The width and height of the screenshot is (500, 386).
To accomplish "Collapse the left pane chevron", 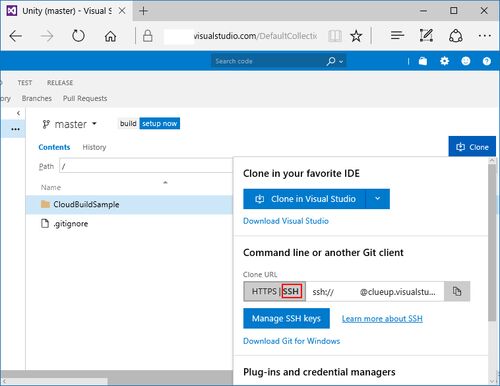I will pyautogui.click(x=18, y=113).
